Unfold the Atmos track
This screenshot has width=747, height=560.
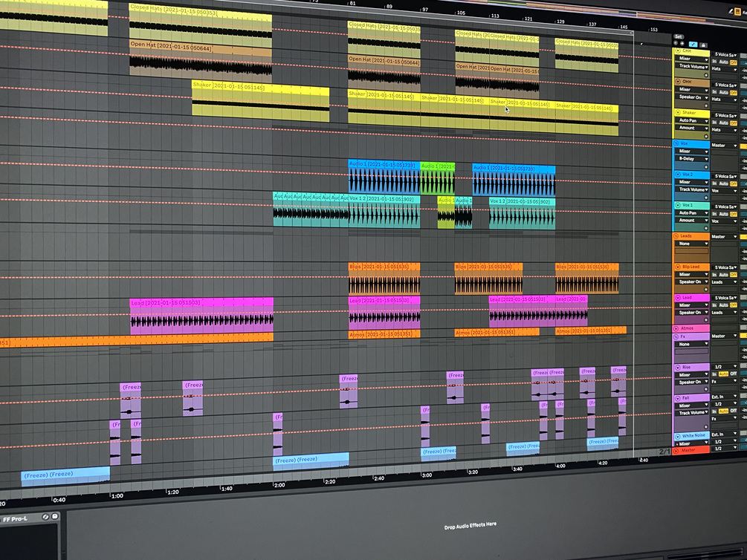point(676,328)
